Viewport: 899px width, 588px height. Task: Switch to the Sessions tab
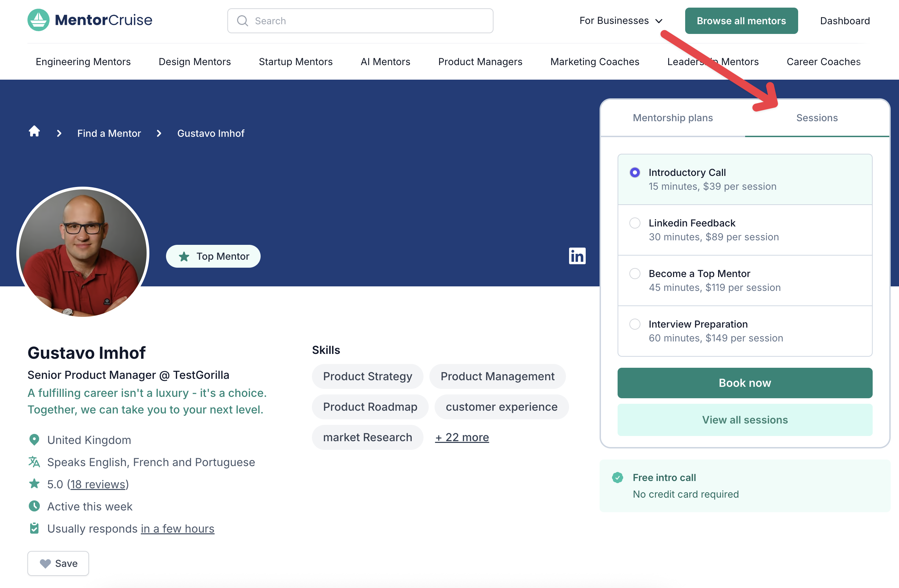817,118
